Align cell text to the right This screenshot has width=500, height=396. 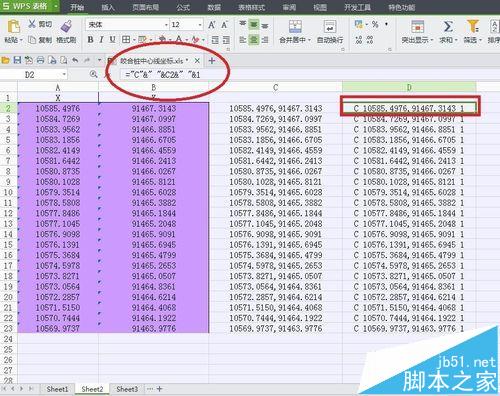point(265,40)
